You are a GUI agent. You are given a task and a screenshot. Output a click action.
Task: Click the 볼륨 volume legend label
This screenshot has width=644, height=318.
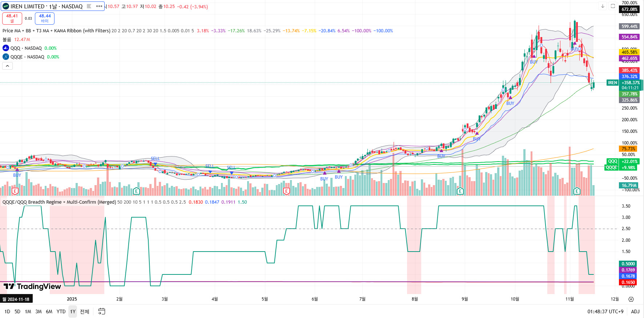pyautogui.click(x=7, y=40)
